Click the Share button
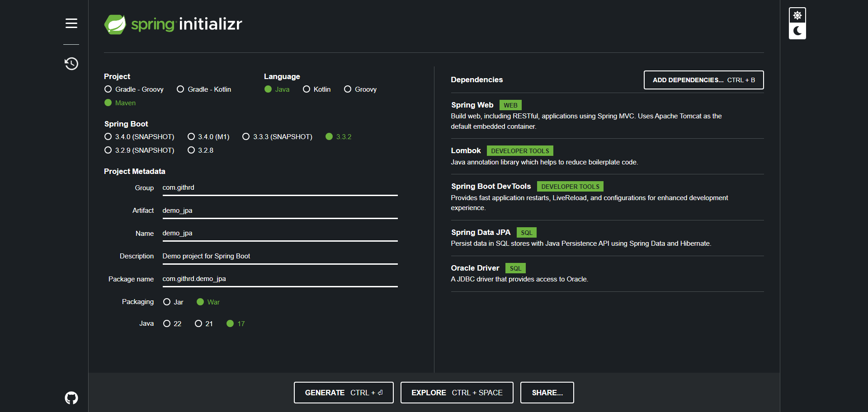 (x=547, y=393)
